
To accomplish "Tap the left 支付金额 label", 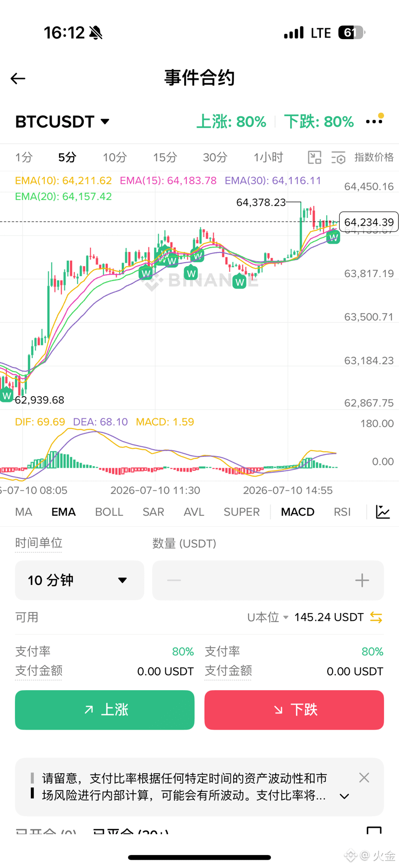I will pos(39,671).
